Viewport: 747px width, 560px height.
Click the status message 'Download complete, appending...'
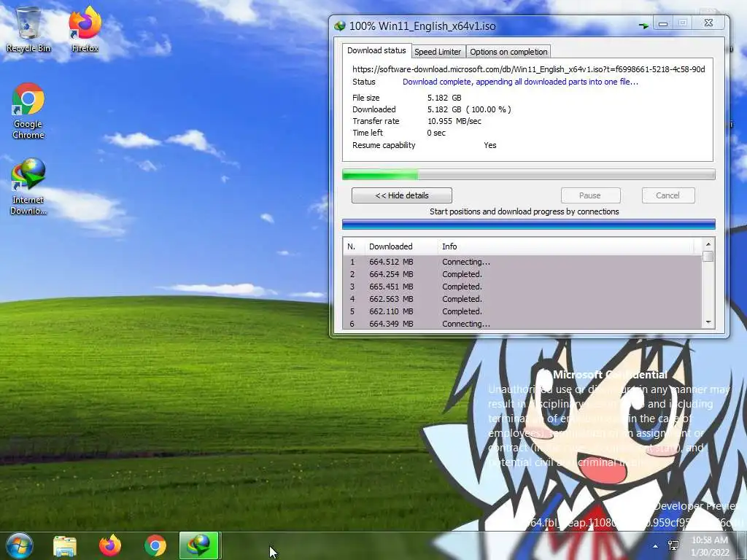coord(520,82)
